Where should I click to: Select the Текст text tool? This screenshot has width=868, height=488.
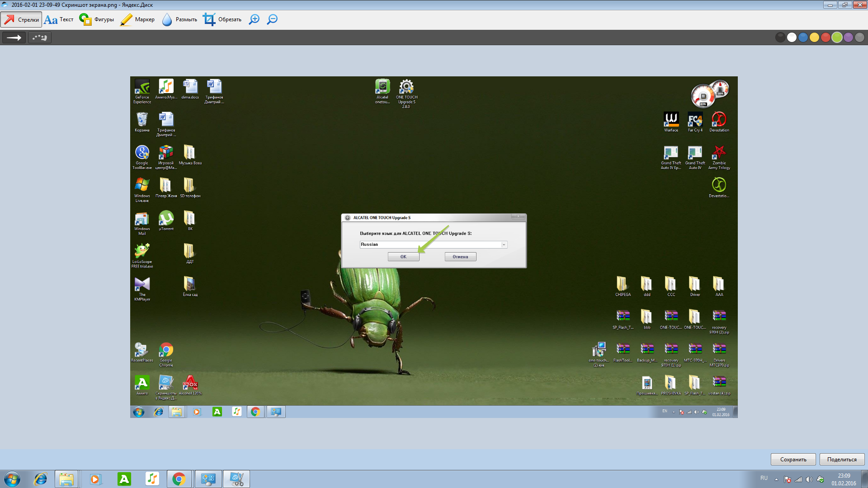(59, 19)
